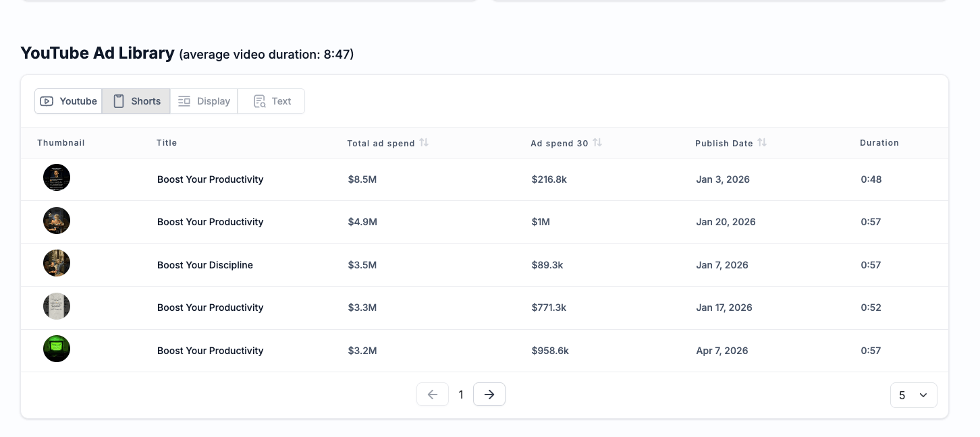The height and width of the screenshot is (437, 980).
Task: Click publish date Jan 20, 2026
Action: tap(726, 222)
